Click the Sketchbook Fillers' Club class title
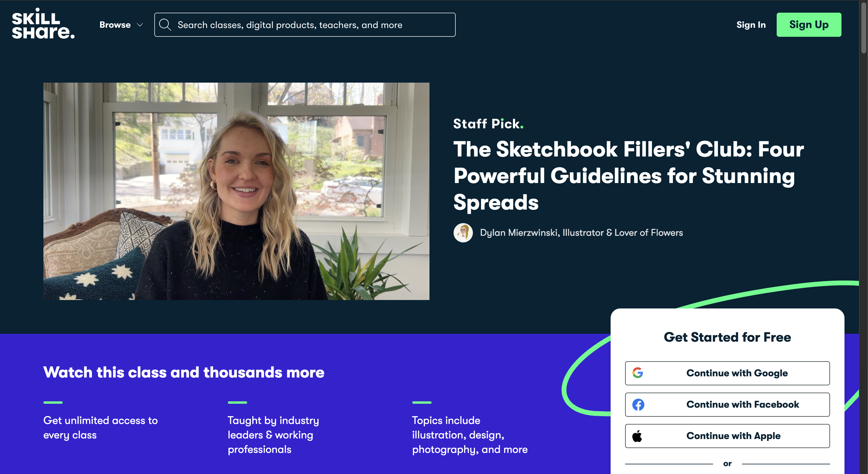 pos(628,176)
